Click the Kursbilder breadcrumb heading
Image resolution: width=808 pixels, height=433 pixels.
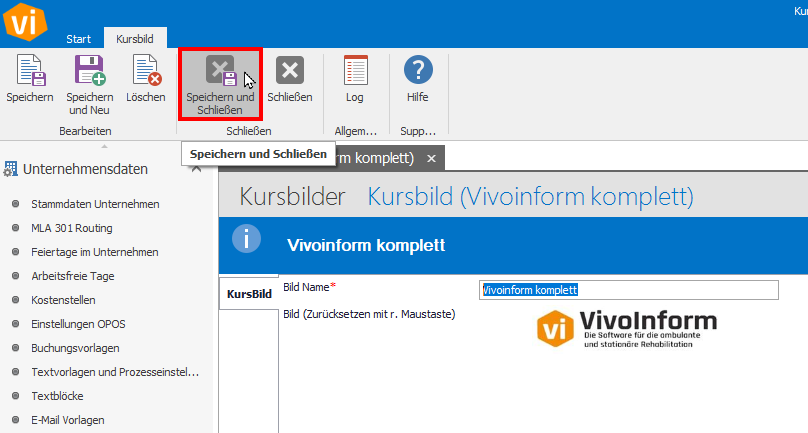[292, 196]
